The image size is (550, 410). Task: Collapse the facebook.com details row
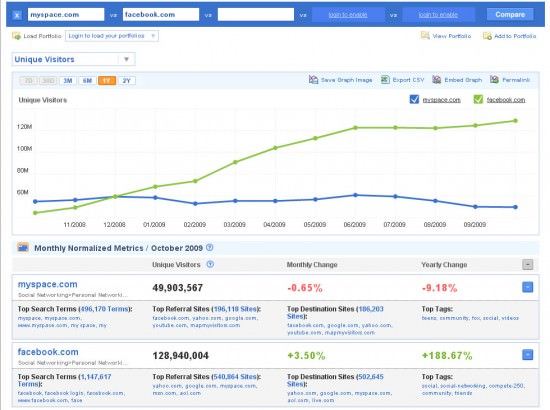pos(528,355)
